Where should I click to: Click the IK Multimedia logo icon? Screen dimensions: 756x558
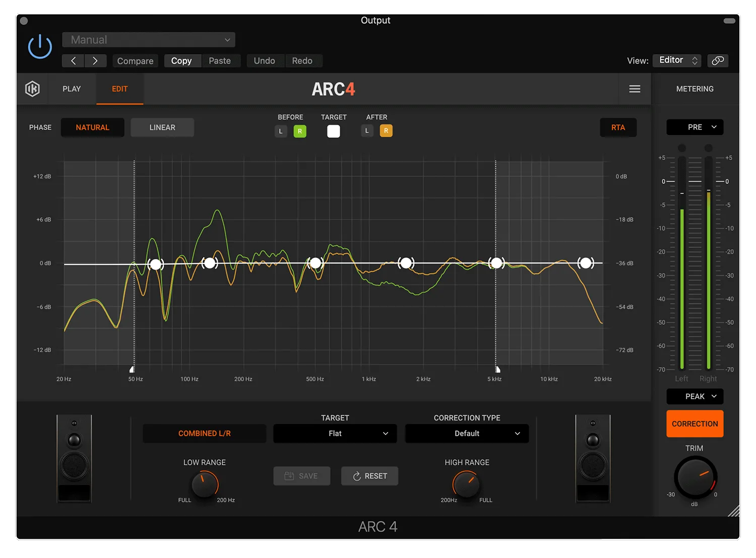33,89
